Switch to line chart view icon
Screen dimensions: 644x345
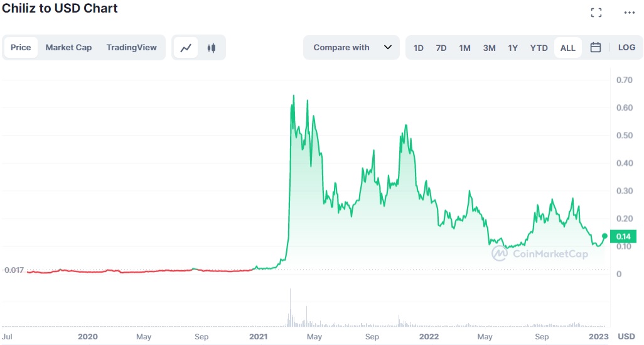click(186, 48)
